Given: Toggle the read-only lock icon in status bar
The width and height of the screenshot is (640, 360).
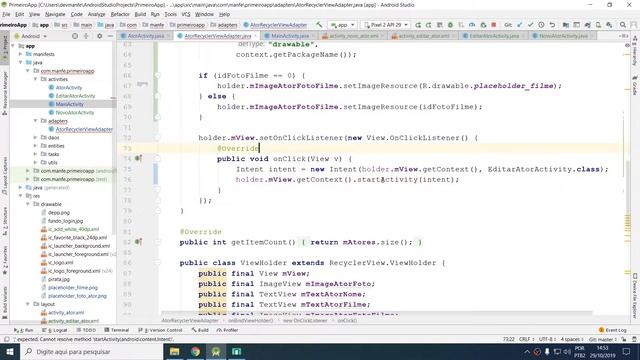Looking at the screenshot, I should (x=624, y=339).
